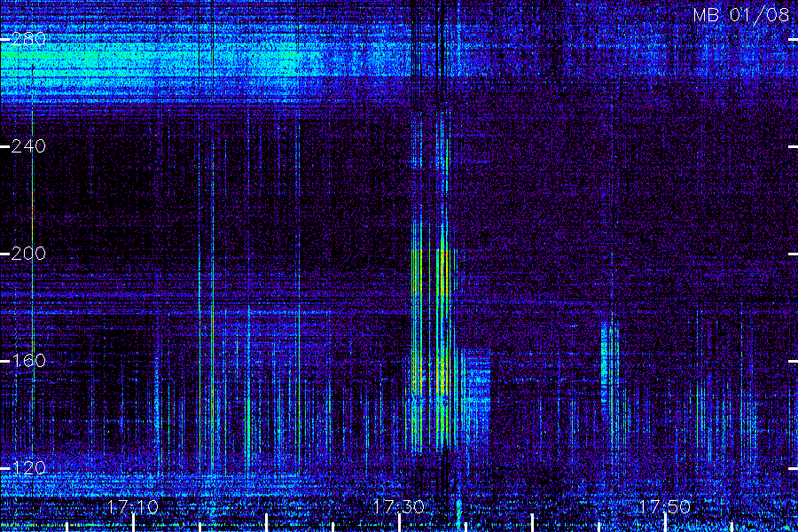798x532 pixels.
Task: Click the 240 frequency axis label
Action: click(x=28, y=146)
